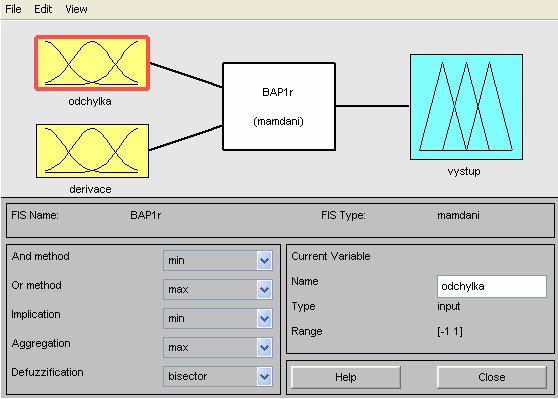
Task: Select the odchylka input variable box
Action: (92, 63)
